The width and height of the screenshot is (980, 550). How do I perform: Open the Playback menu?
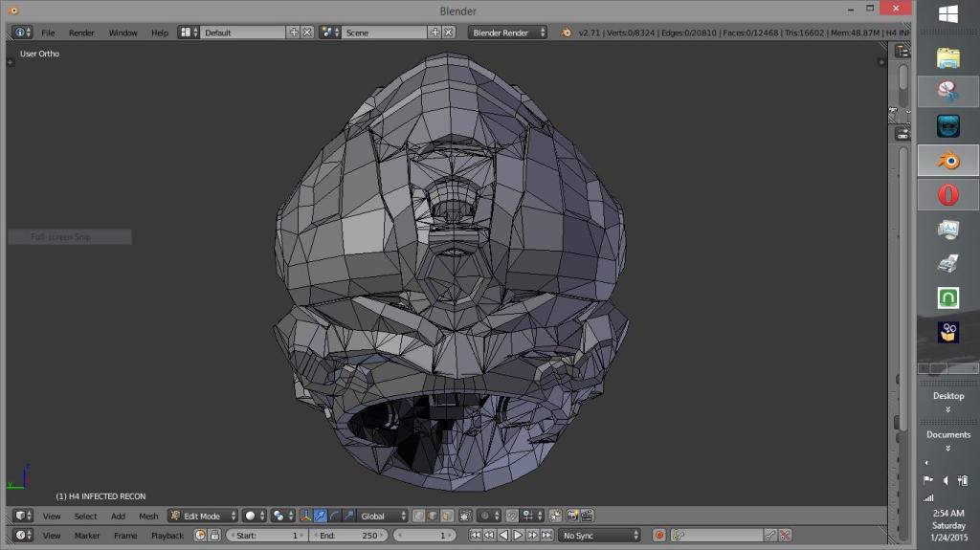click(167, 535)
